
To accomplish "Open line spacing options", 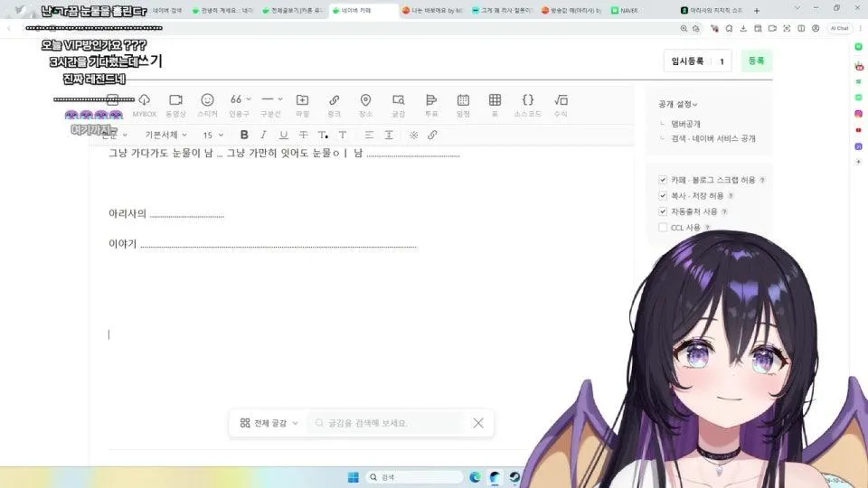I will [389, 135].
